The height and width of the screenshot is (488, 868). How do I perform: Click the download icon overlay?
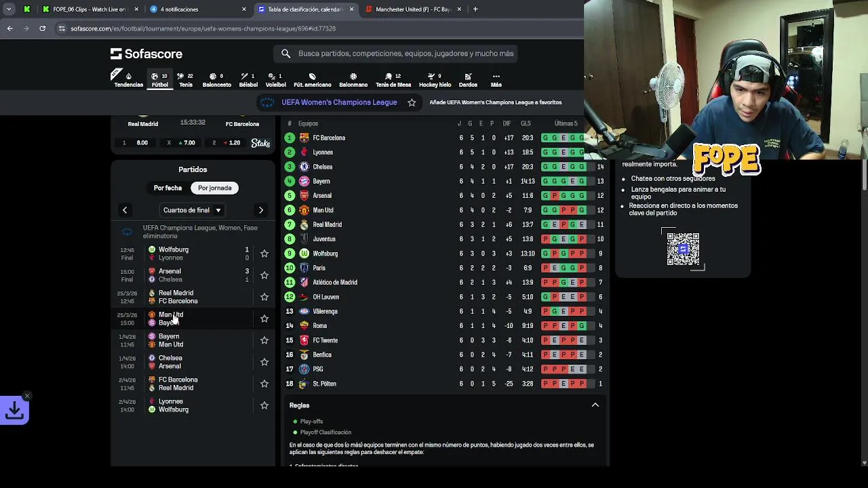(x=14, y=410)
